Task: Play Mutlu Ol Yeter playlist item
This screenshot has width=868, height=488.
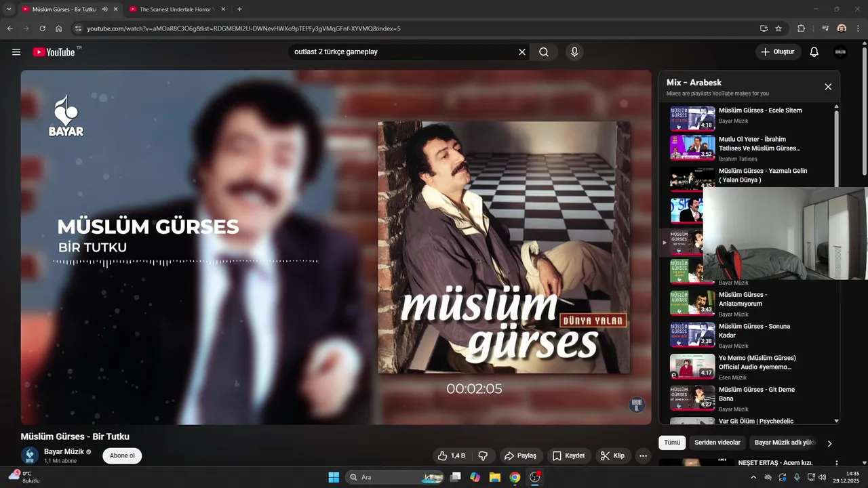Action: 746,148
